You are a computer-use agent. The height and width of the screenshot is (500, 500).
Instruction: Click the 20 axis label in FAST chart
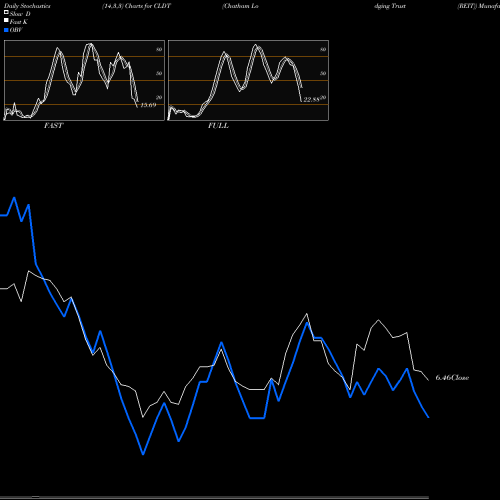pos(159,97)
